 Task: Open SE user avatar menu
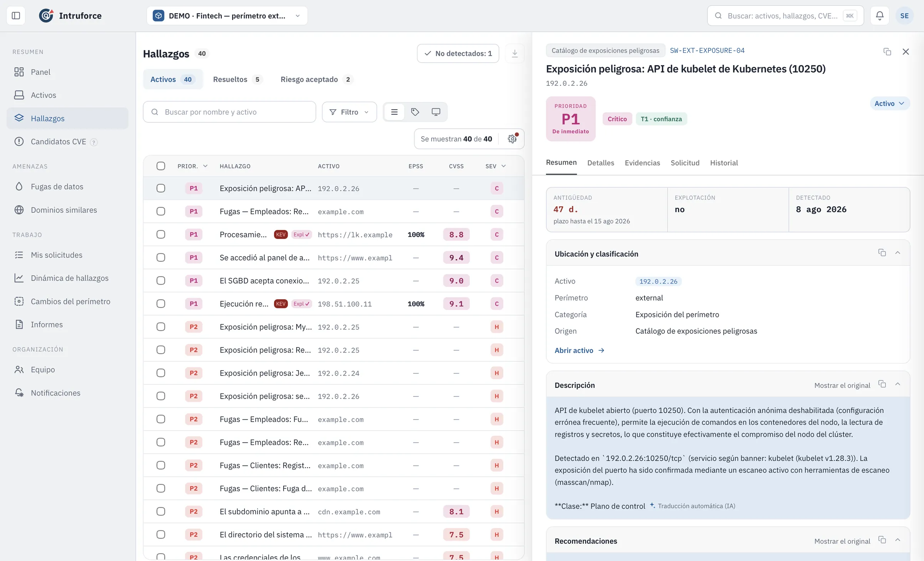(x=904, y=16)
